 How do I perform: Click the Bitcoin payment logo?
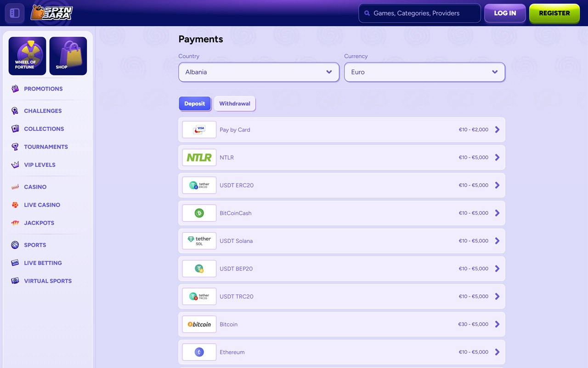(x=199, y=324)
